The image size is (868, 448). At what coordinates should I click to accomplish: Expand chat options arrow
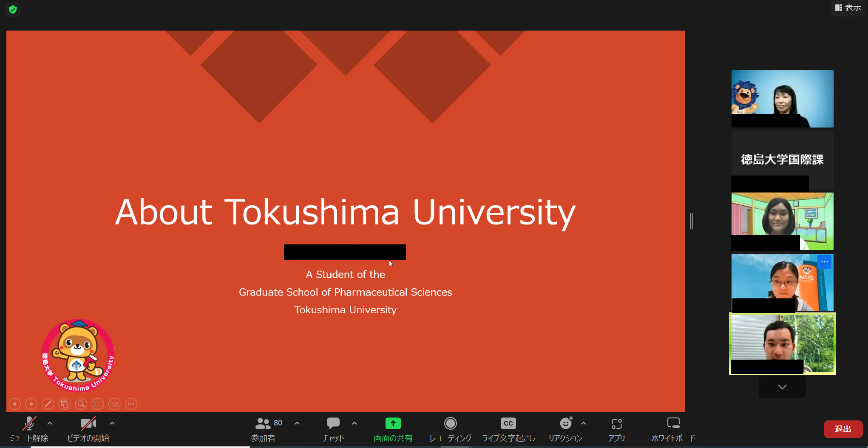355,423
